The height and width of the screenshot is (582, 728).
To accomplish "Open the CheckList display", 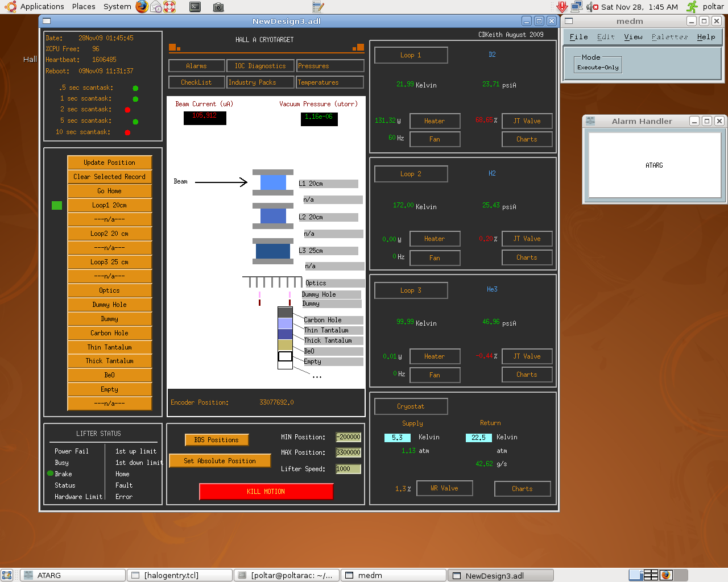I will 197,82.
